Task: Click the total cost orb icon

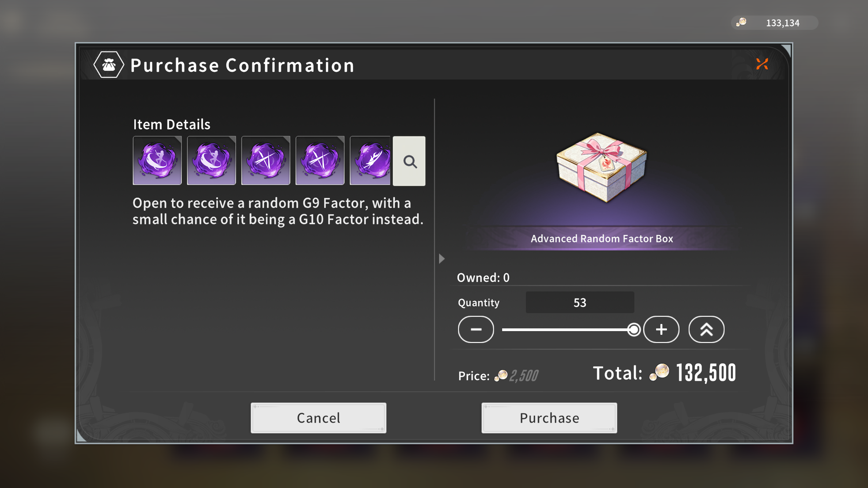Action: [659, 372]
